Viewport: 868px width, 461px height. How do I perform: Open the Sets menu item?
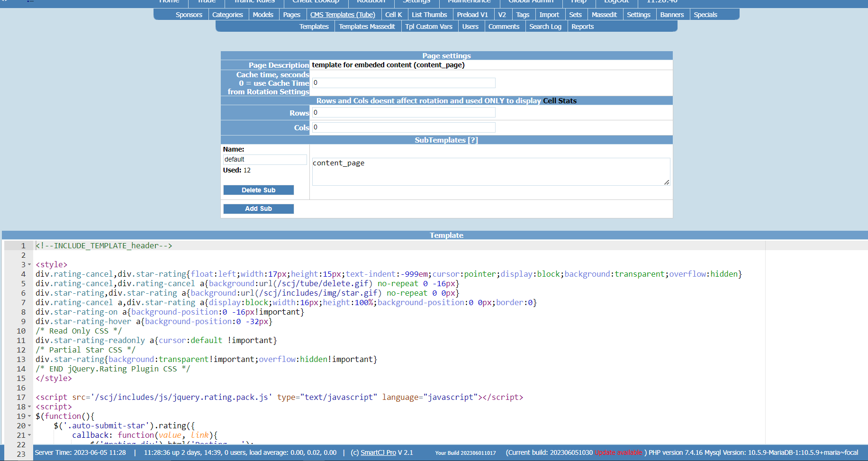click(x=575, y=15)
